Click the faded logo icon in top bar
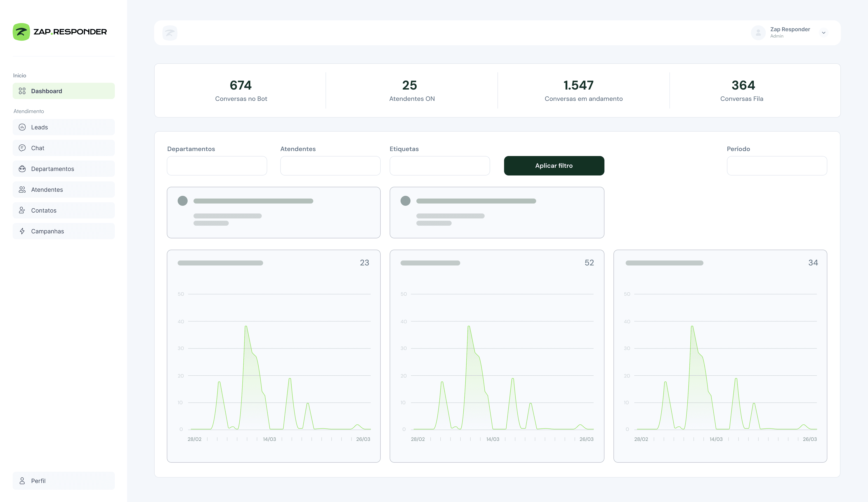 pyautogui.click(x=170, y=33)
